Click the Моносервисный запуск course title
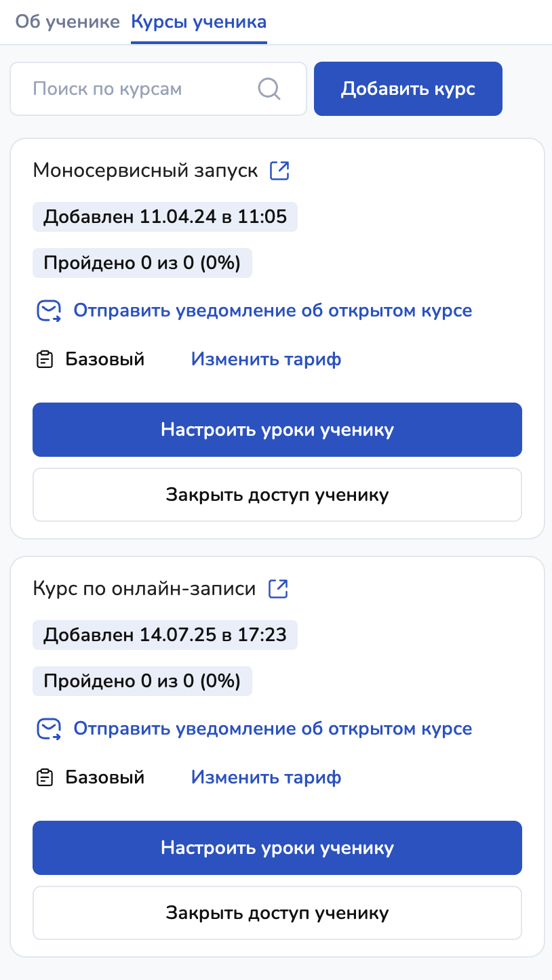Image resolution: width=552 pixels, height=980 pixels. pos(145,170)
